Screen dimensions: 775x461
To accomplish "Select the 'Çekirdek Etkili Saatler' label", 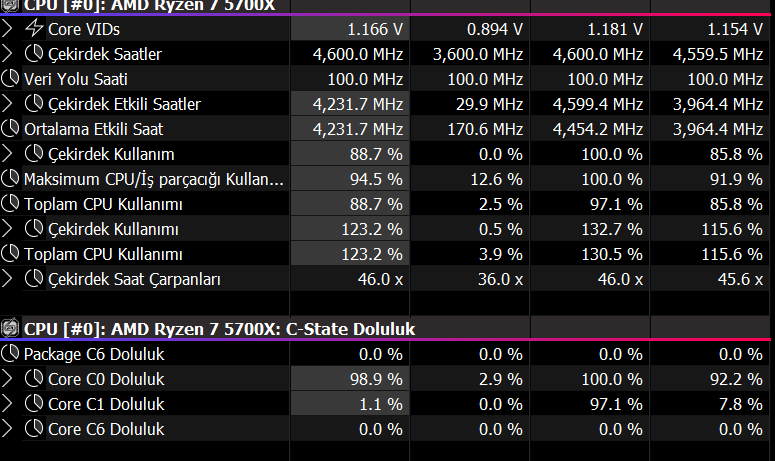I will [125, 104].
